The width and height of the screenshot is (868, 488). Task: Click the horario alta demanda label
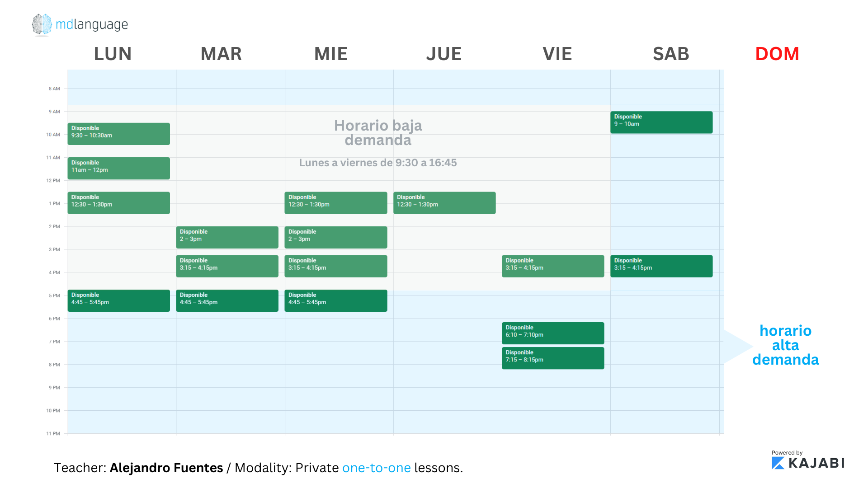786,345
